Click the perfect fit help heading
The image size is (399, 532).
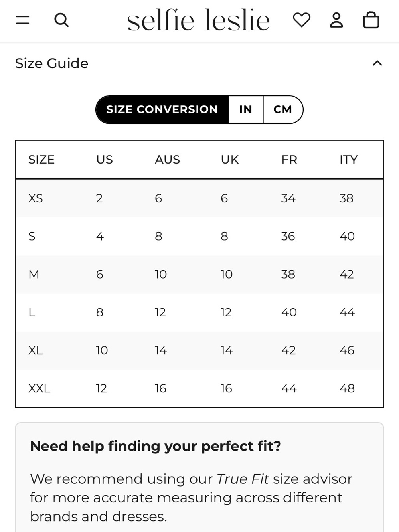coord(156,446)
